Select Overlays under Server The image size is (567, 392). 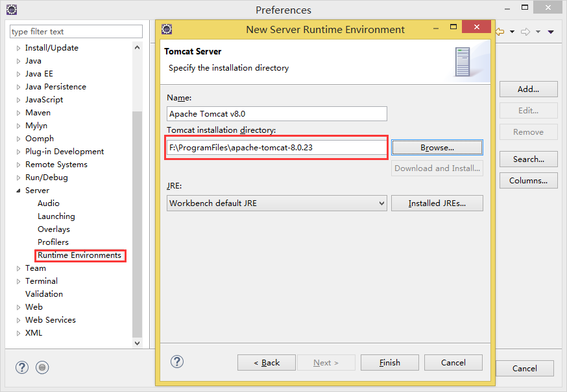point(54,229)
